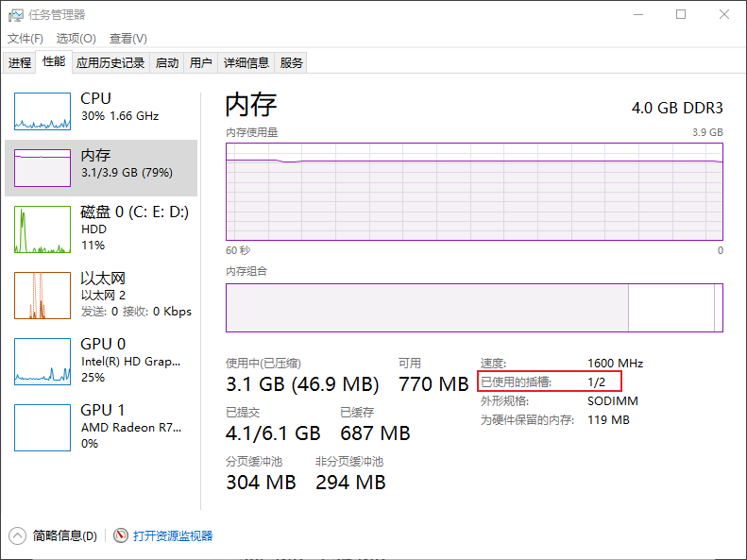Click the SODIMM form factor value
Viewport: 747px width, 560px height.
tap(613, 401)
